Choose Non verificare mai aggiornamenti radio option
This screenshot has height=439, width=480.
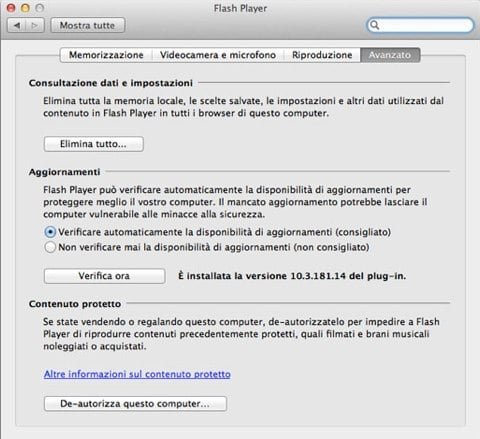[50, 247]
